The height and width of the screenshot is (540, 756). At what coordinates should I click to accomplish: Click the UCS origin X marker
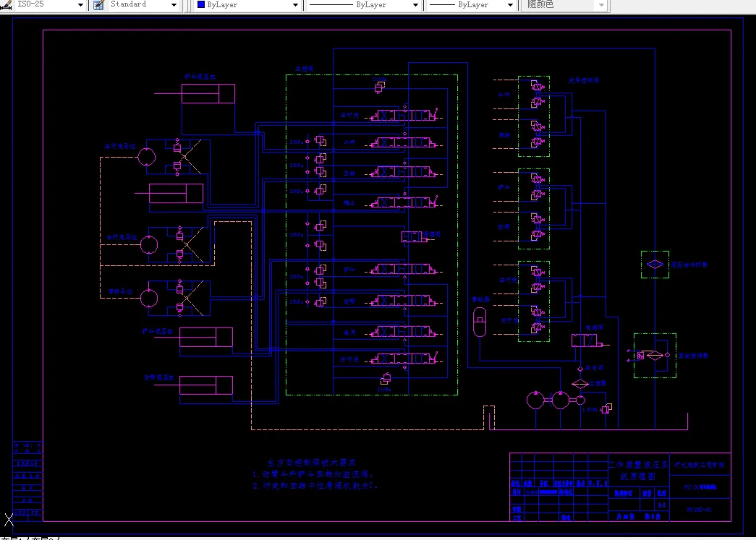click(x=9, y=520)
